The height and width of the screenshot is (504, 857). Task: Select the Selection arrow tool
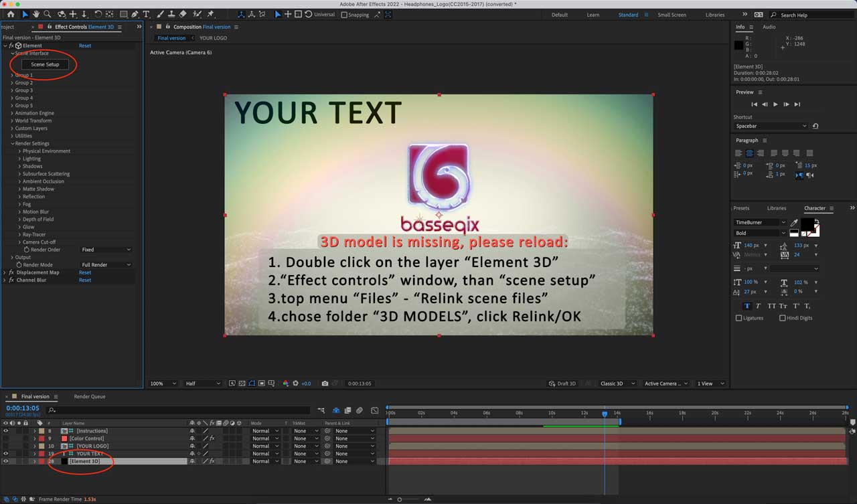[x=25, y=14]
